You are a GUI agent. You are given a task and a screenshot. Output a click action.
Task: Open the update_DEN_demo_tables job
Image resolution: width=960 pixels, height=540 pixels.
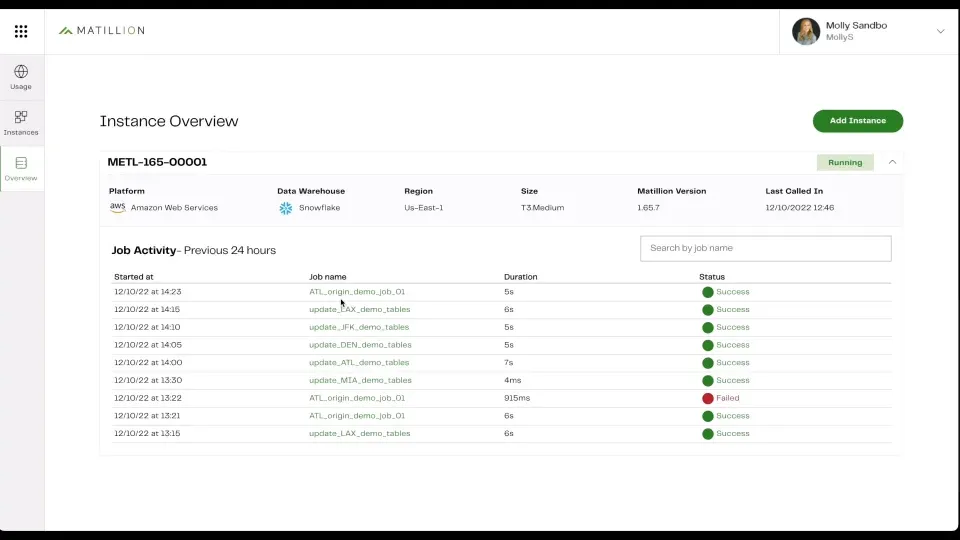coord(360,345)
